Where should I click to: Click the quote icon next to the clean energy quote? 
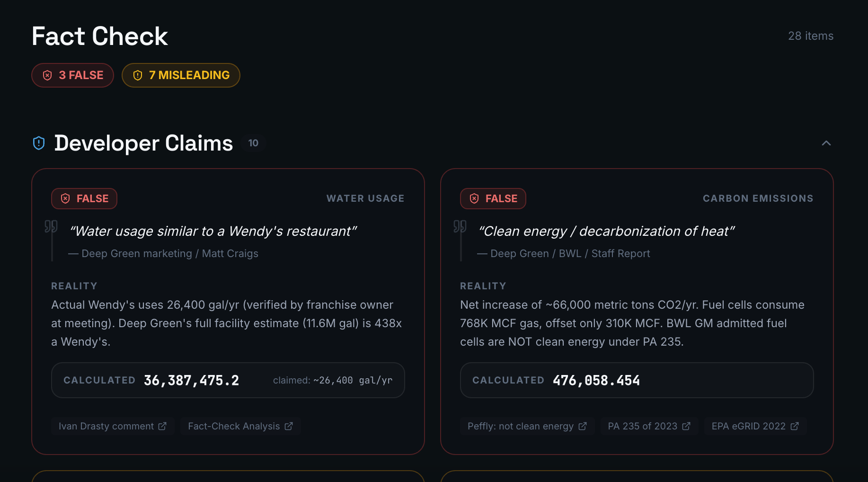461,227
